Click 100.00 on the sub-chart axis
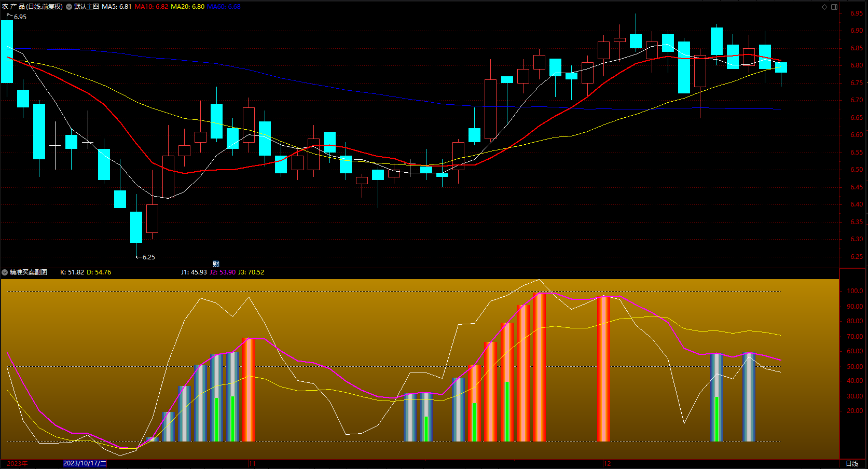 855,292
